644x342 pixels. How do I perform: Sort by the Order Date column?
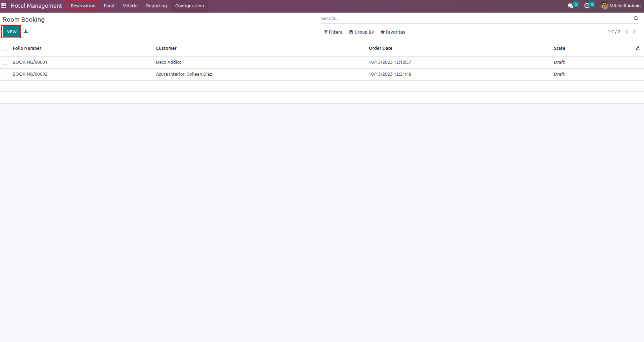pyautogui.click(x=380, y=48)
